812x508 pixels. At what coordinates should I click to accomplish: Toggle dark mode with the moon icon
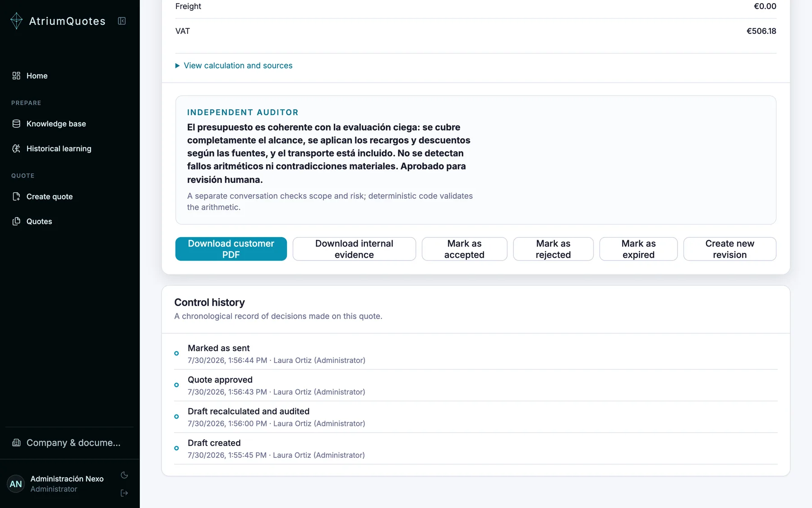tap(125, 475)
